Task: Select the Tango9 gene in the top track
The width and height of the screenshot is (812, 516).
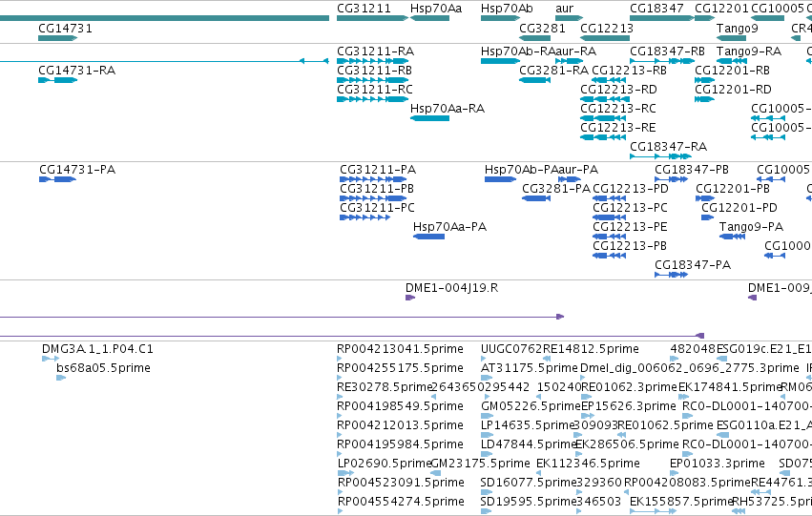Action: coord(732,38)
